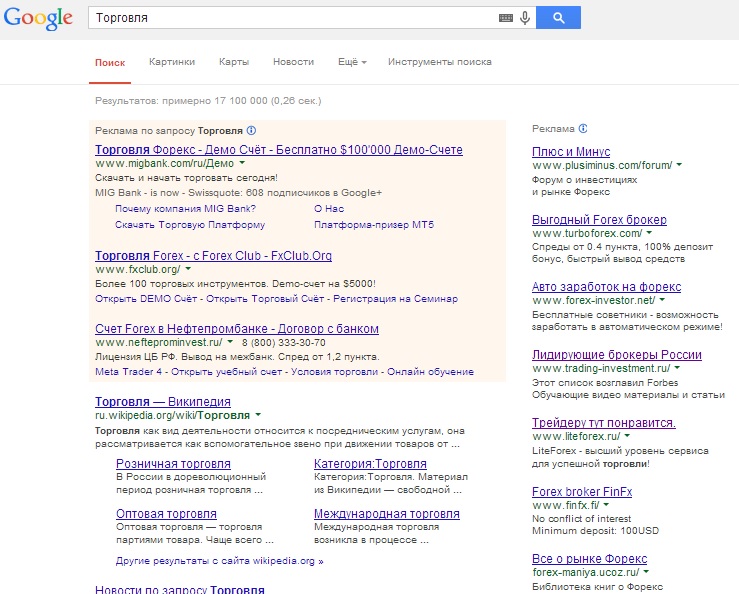Open the on-screen keyboard icon in search box

click(506, 18)
